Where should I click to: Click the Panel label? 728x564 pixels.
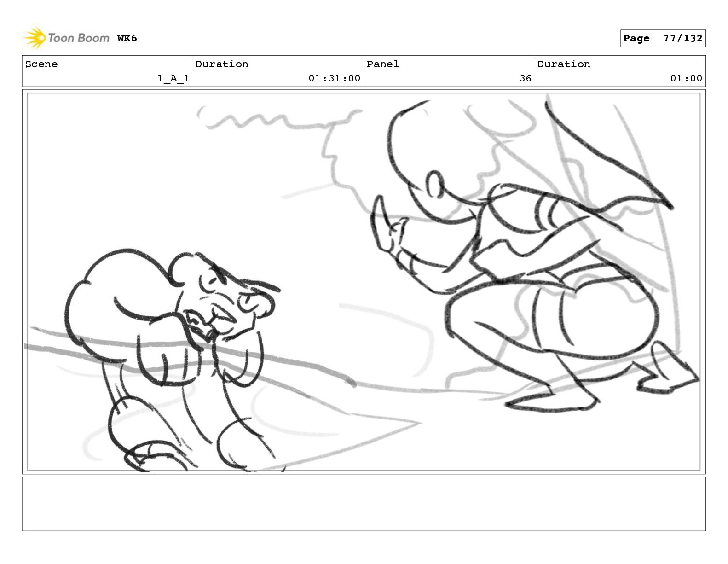(383, 64)
